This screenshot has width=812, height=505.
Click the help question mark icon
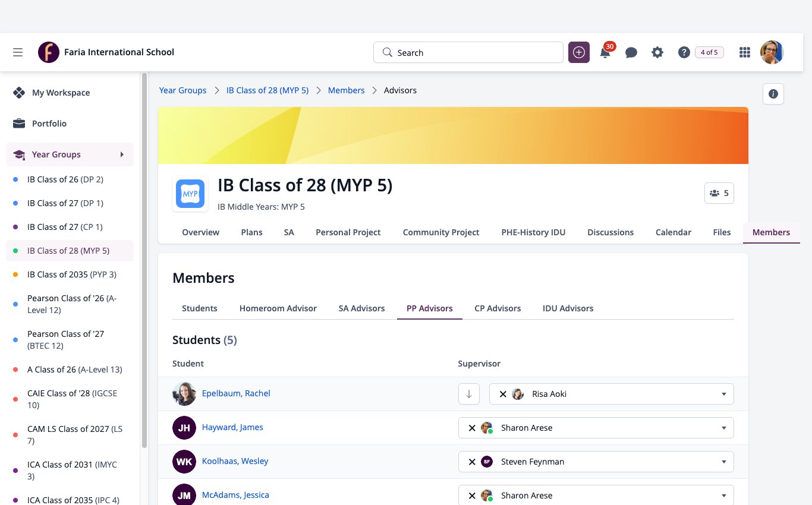pos(684,52)
